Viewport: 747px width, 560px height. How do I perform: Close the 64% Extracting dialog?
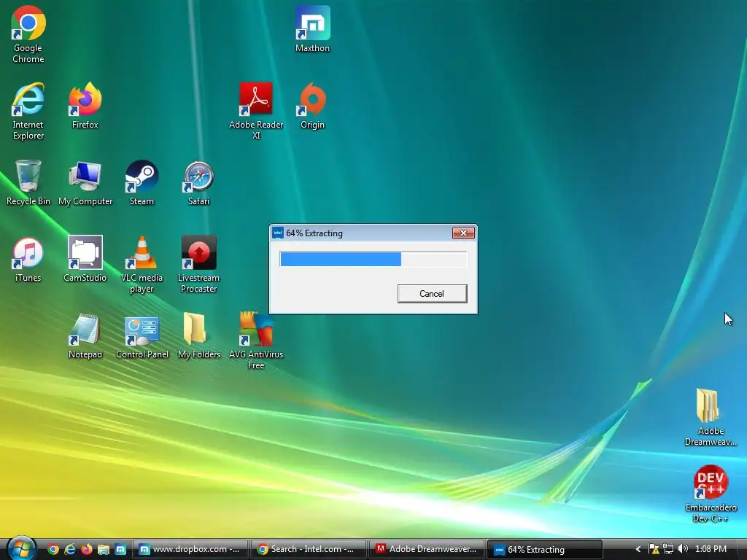(463, 233)
